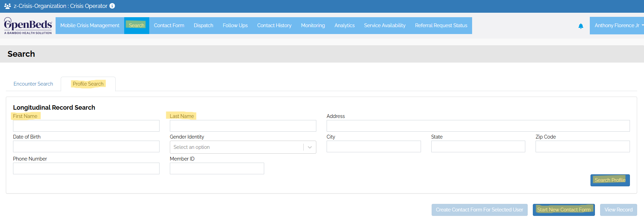
Task: Click the Start New Contact Form button
Action: 564,210
